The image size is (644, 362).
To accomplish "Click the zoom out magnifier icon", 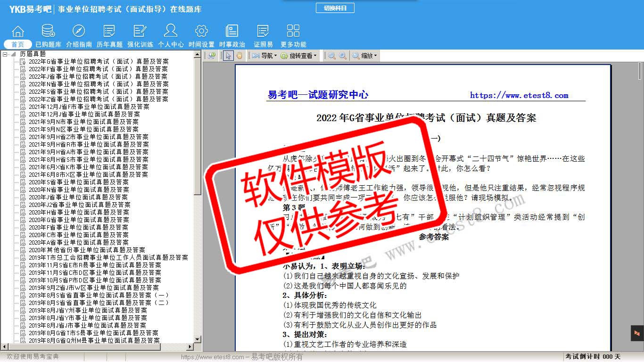I will click(x=332, y=56).
